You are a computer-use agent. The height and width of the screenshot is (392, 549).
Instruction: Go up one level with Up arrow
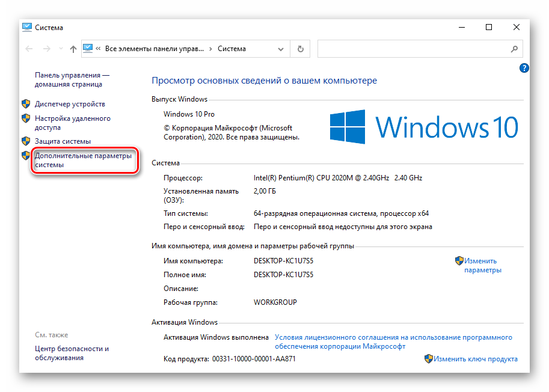[73, 49]
